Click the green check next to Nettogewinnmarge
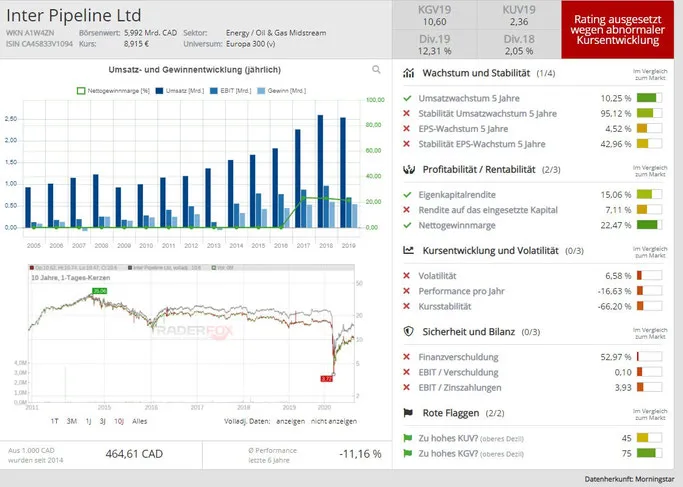This screenshot has width=683, height=487. click(407, 225)
